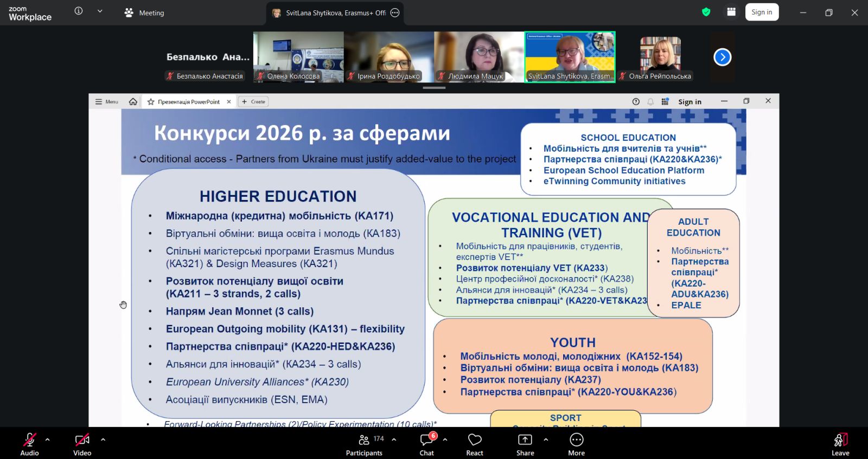Image resolution: width=868 pixels, height=459 pixels.
Task: Click 'Розвиток потенціалу (KA237)' bullet
Action: pos(531,380)
